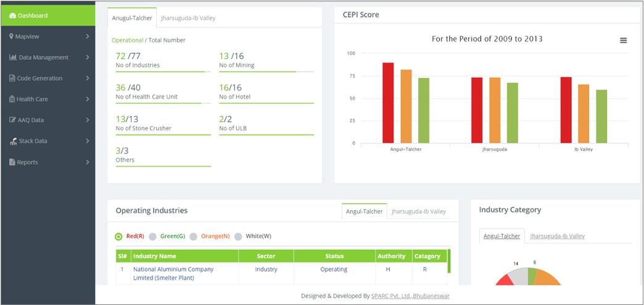Select Anugul-Talcher tab in summary panel

[132, 18]
